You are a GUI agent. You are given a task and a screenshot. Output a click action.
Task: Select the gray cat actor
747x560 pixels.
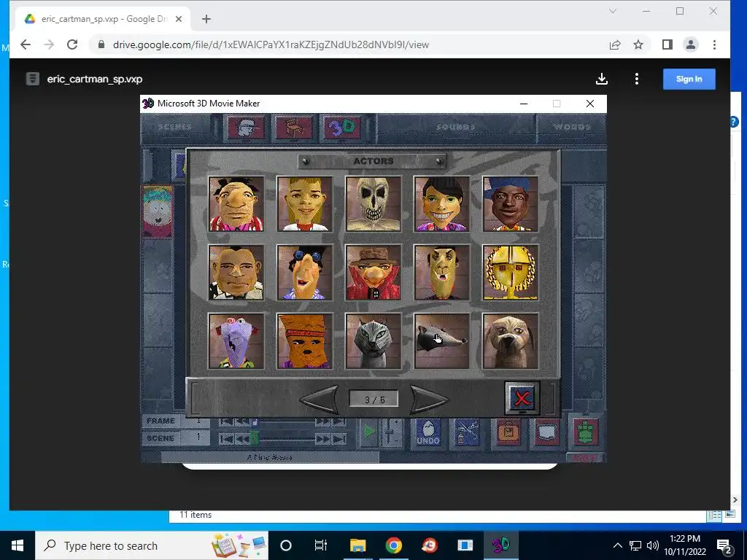(x=373, y=341)
